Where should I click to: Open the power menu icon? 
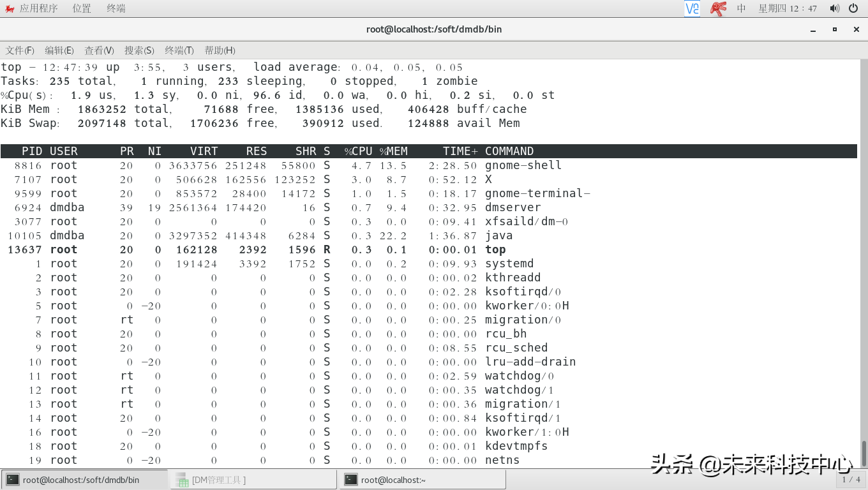(x=853, y=8)
